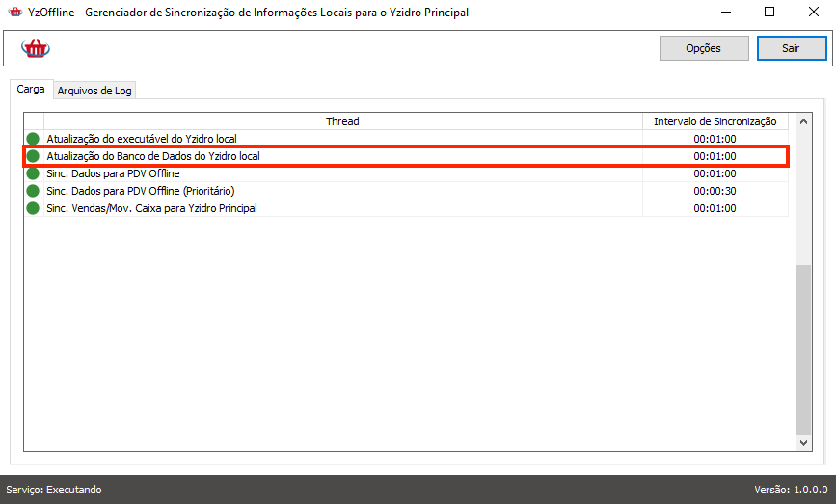Close the YzOffline window

(814, 12)
